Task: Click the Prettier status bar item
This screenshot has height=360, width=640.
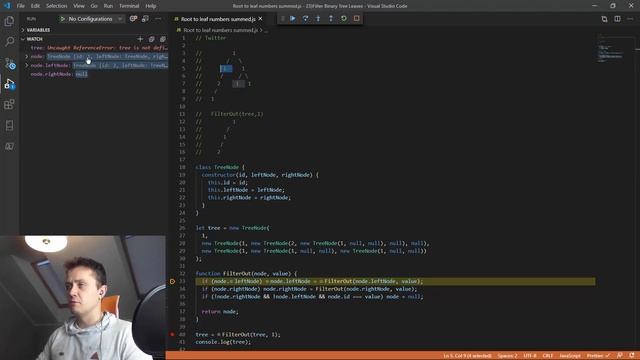Action: 598,356
